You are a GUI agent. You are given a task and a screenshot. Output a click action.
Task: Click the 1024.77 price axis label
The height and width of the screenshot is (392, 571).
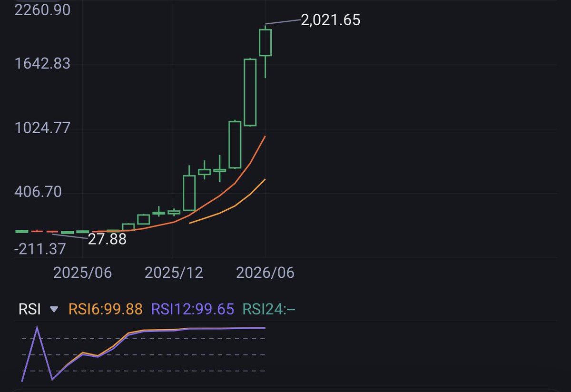(43, 128)
